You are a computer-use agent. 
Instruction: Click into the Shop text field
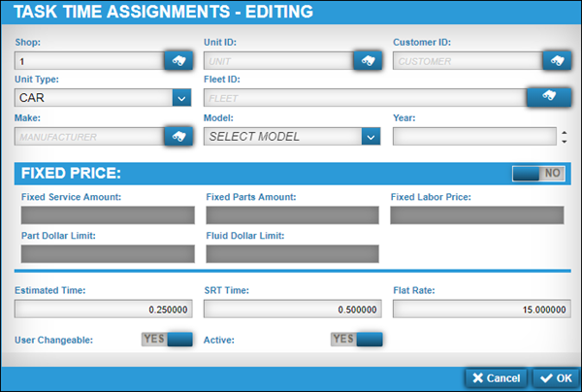(x=89, y=60)
